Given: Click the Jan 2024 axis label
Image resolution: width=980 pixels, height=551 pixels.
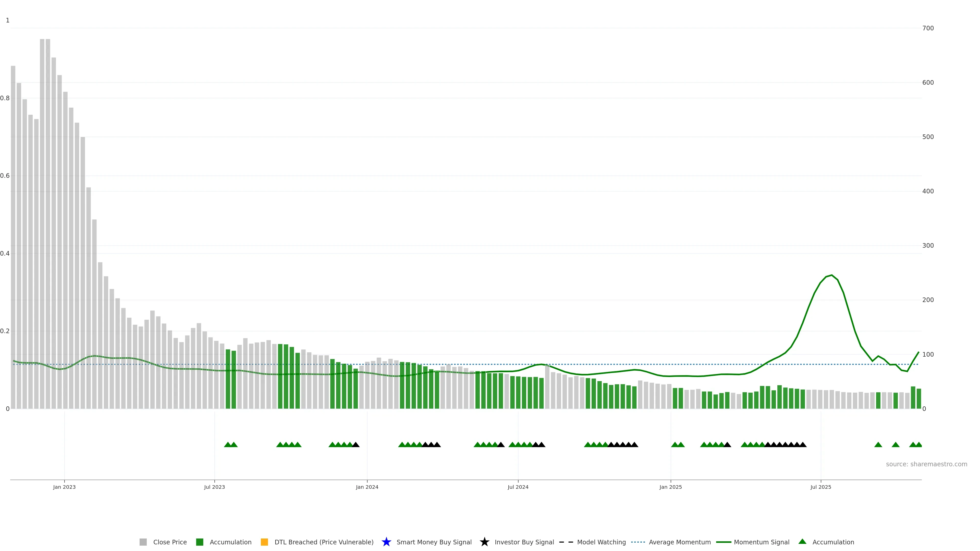Looking at the screenshot, I should 367,487.
